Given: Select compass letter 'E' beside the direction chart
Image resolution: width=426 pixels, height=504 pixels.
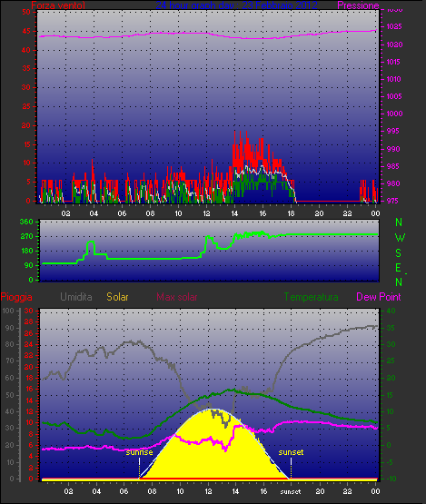Looking at the screenshot, I should tap(398, 267).
